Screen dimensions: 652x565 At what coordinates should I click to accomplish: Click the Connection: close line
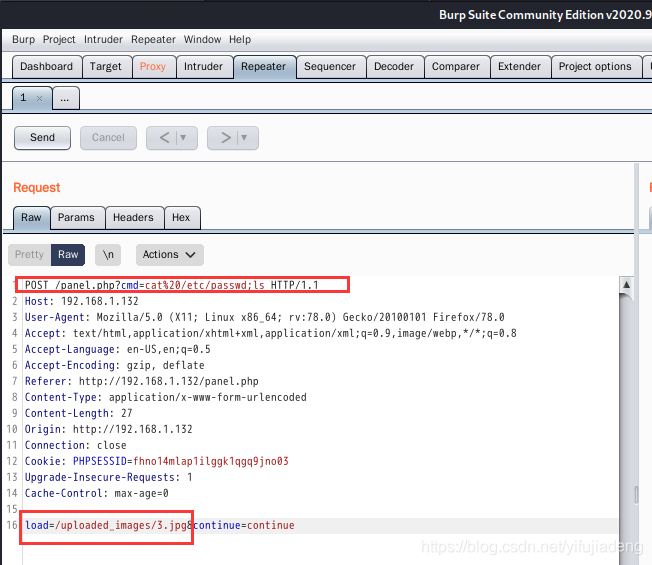coord(76,445)
